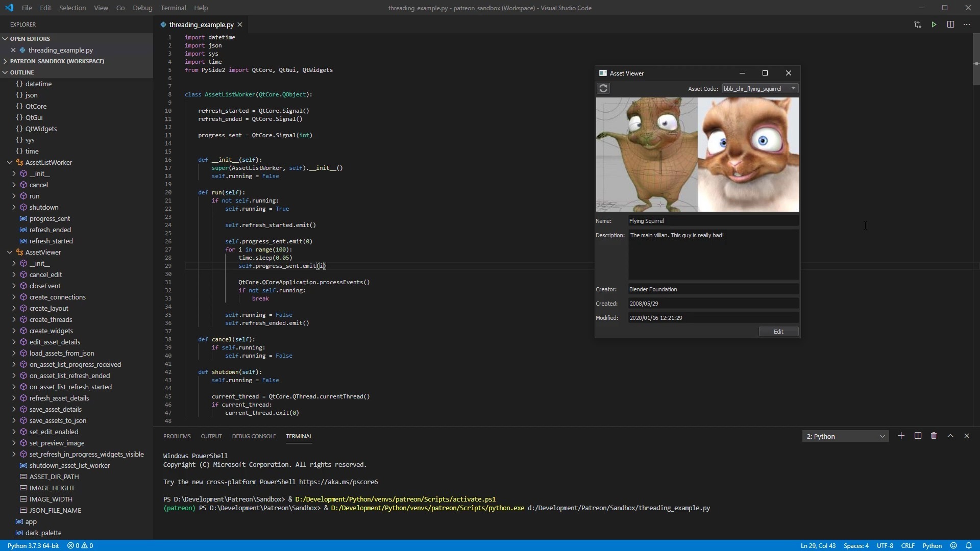Run the Python file with play icon
Image resolution: width=980 pixels, height=551 pixels.
pos(934,24)
